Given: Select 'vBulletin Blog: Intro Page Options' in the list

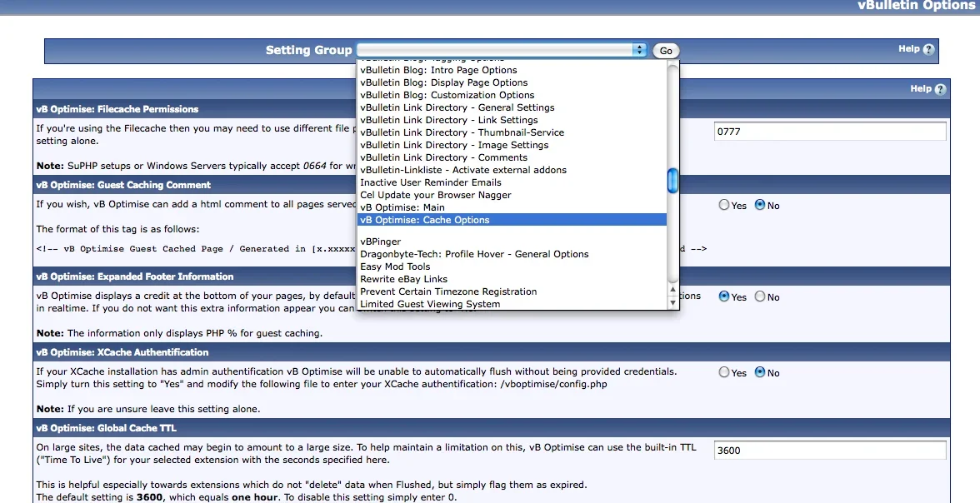Looking at the screenshot, I should (x=438, y=70).
